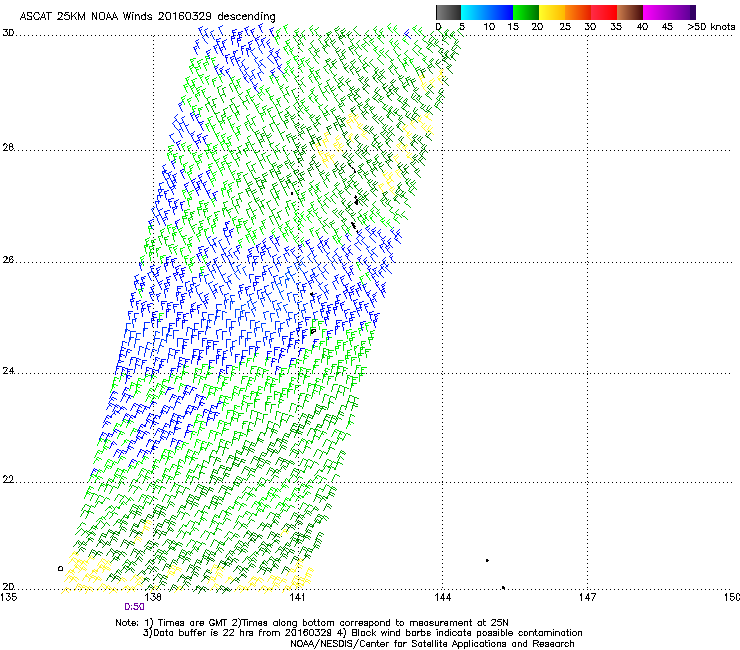The height and width of the screenshot is (650, 740).
Task: Click the green 15-20 knots color swatch
Action: tap(526, 12)
